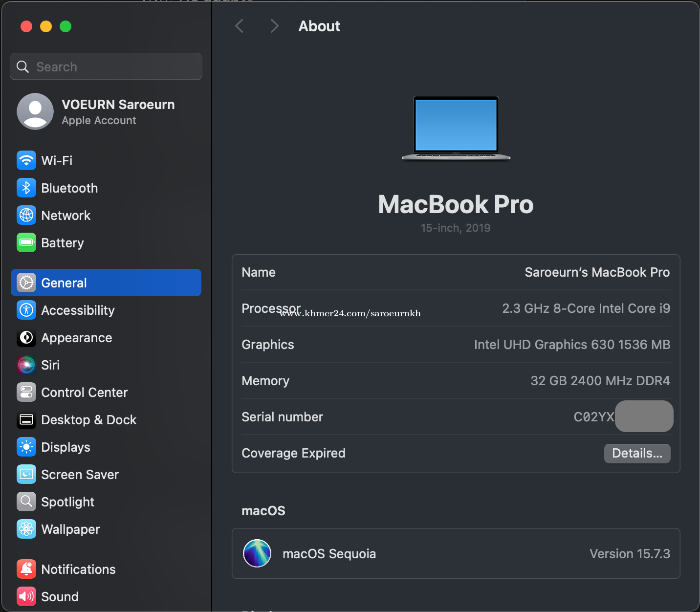
Task: Open the Wallpaper flower icon
Action: 26,529
